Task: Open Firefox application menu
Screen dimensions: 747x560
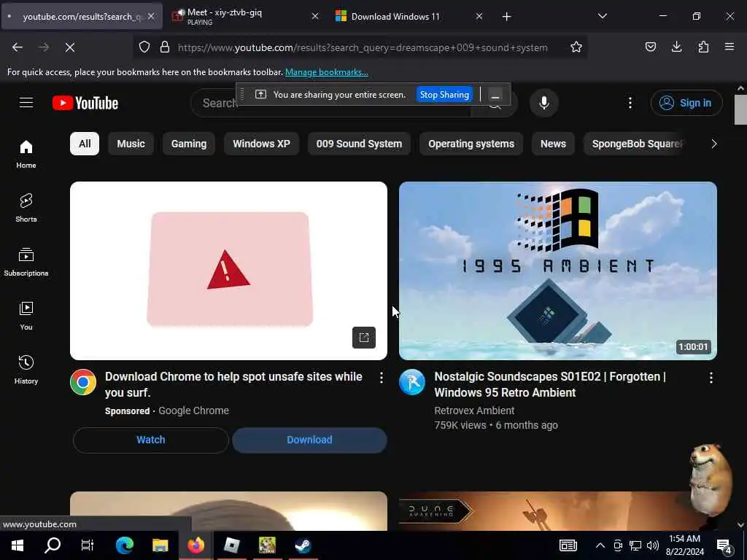Action: (729, 47)
